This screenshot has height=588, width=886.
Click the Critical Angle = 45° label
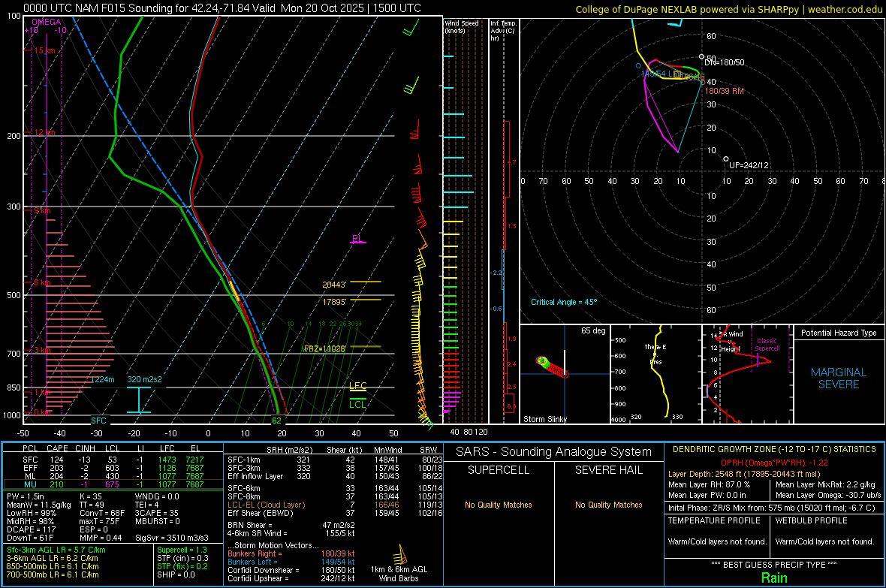(x=563, y=302)
